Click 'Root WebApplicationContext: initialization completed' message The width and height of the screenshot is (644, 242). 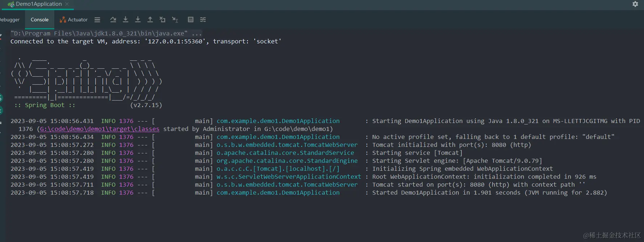click(484, 177)
